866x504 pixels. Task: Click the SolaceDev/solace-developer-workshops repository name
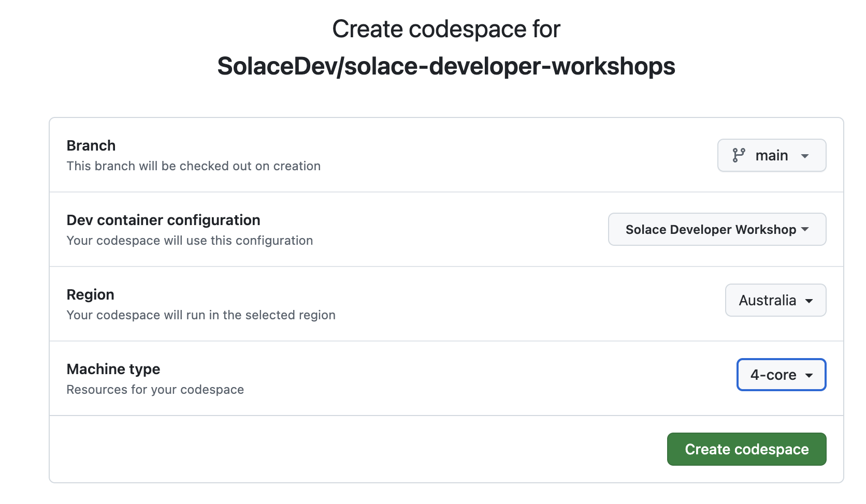446,66
